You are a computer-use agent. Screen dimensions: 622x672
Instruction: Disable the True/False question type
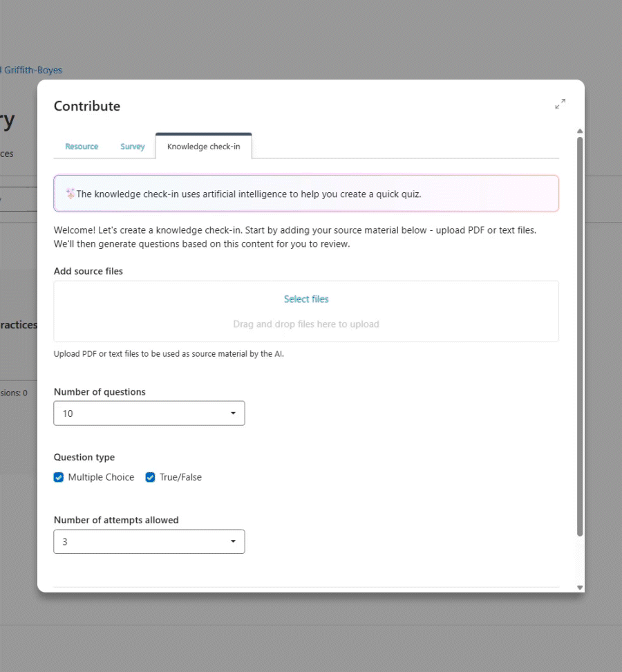[150, 477]
